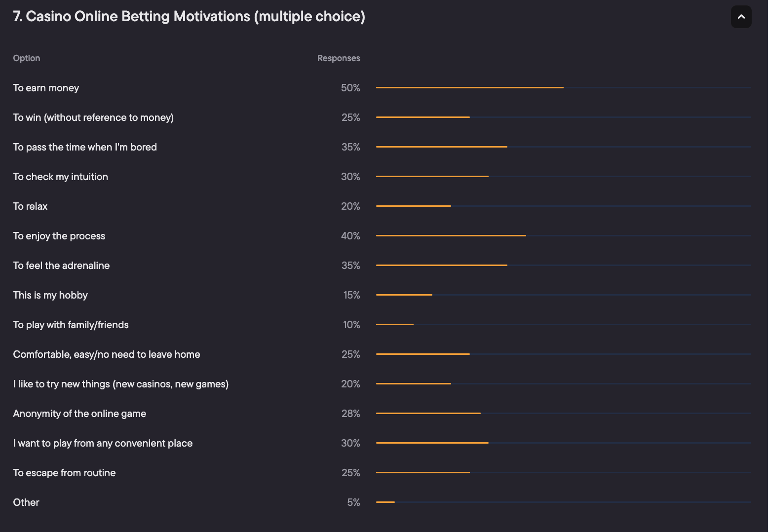Image resolution: width=768 pixels, height=532 pixels.
Task: Click the Option column header
Action: point(27,58)
